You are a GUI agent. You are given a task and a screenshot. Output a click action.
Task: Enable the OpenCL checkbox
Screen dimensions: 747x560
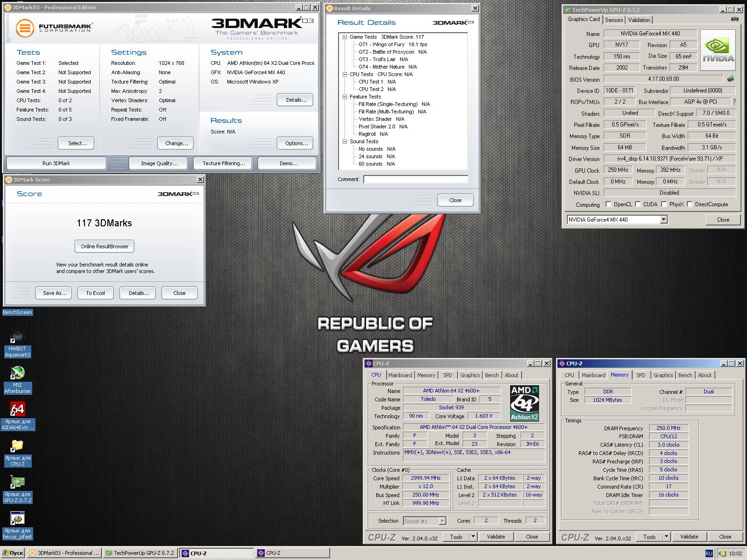(x=608, y=204)
